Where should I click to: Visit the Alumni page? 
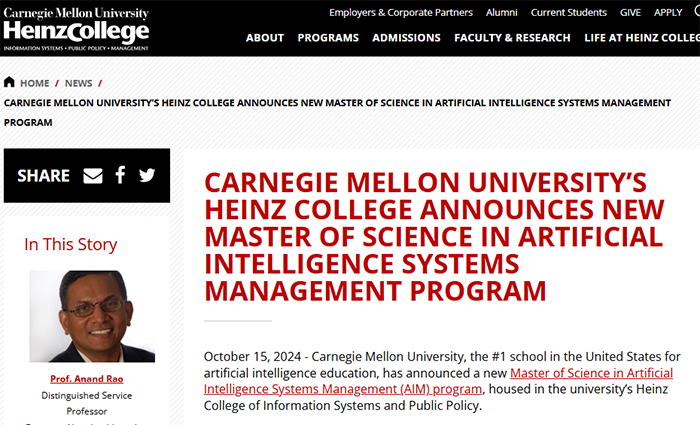click(502, 12)
